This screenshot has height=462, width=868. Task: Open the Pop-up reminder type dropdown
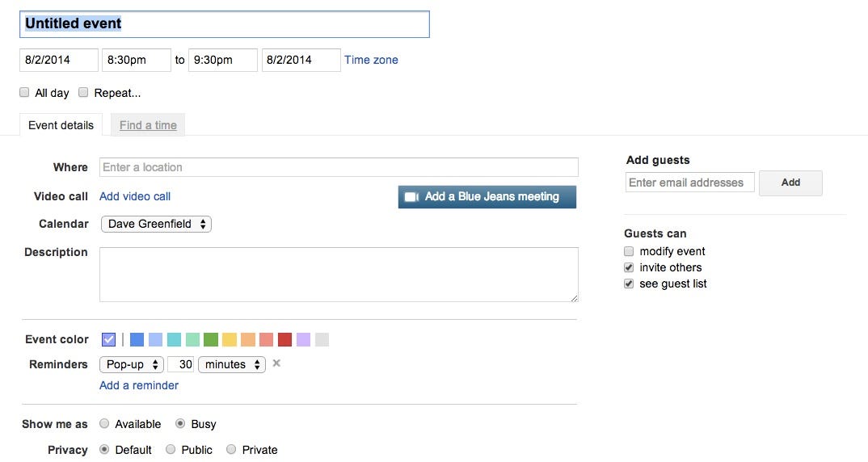point(131,364)
